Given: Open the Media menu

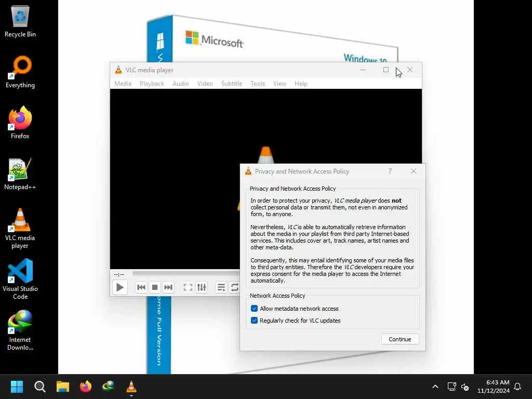Looking at the screenshot, I should coord(123,84).
